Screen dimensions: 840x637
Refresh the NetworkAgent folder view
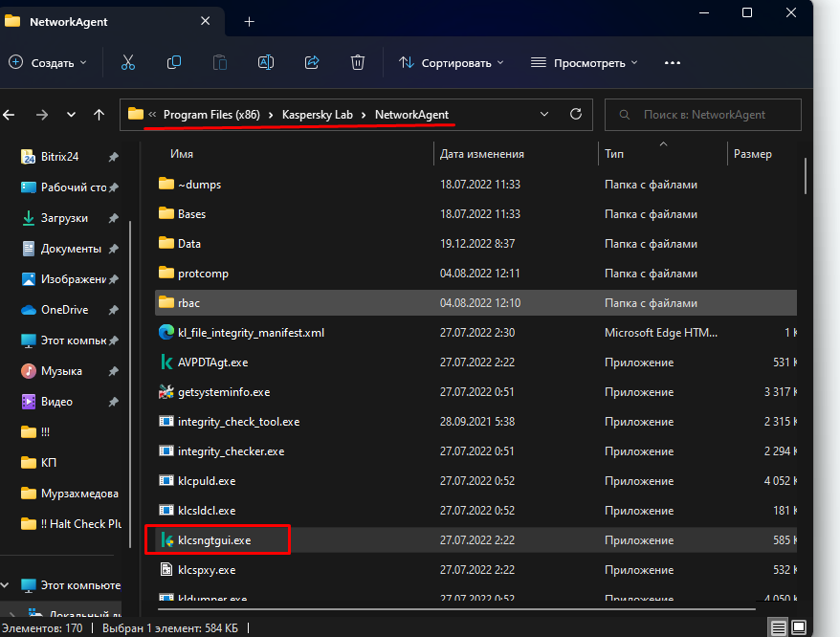[x=576, y=114]
